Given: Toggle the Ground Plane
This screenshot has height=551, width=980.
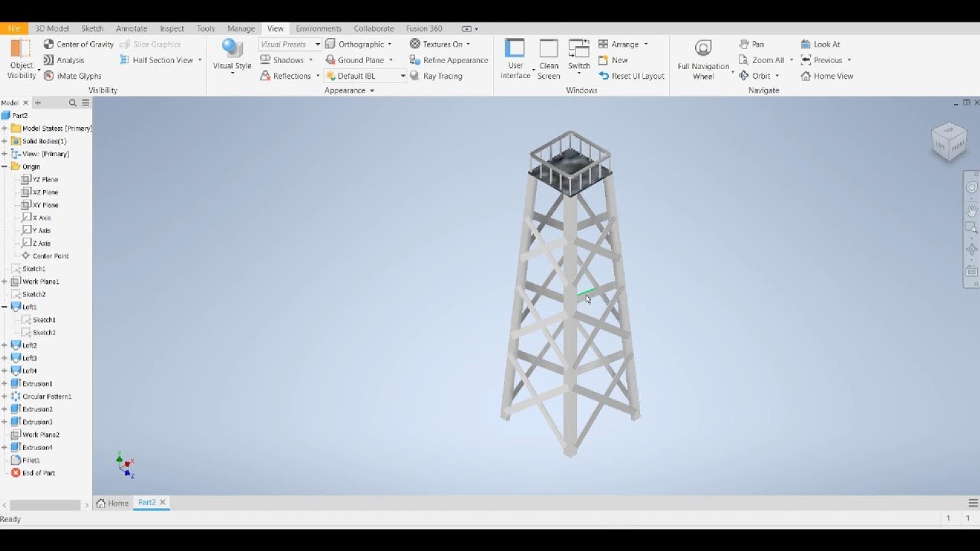Looking at the screenshot, I should (x=354, y=60).
